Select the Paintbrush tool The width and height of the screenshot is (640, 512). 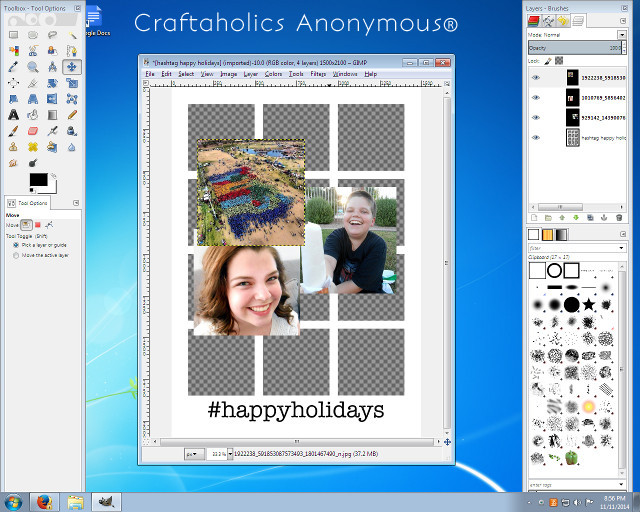coord(13,131)
